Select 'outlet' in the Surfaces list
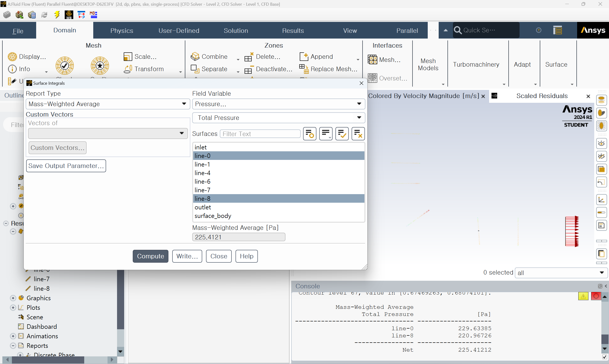Image resolution: width=609 pixels, height=364 pixels. tap(279, 207)
